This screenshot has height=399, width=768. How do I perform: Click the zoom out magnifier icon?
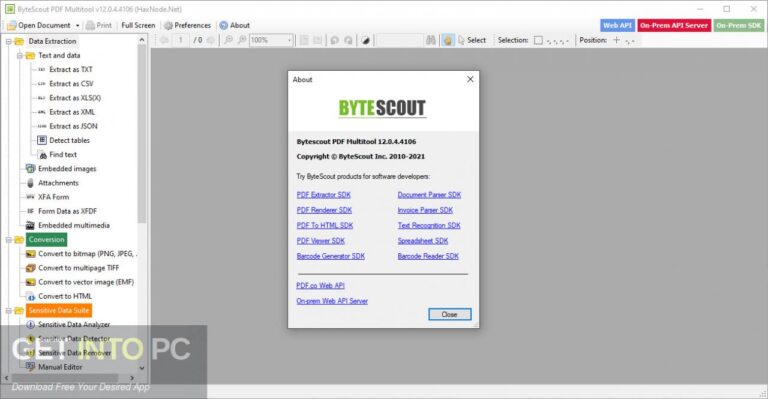[228, 41]
